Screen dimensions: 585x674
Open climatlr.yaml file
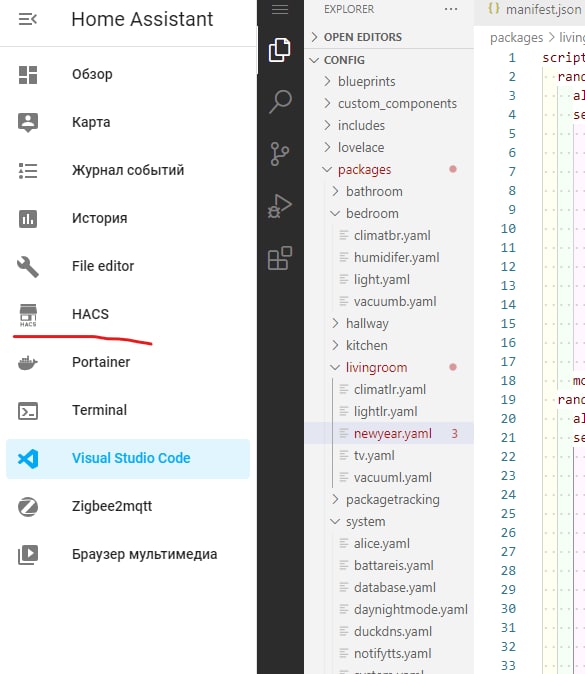[x=389, y=389]
